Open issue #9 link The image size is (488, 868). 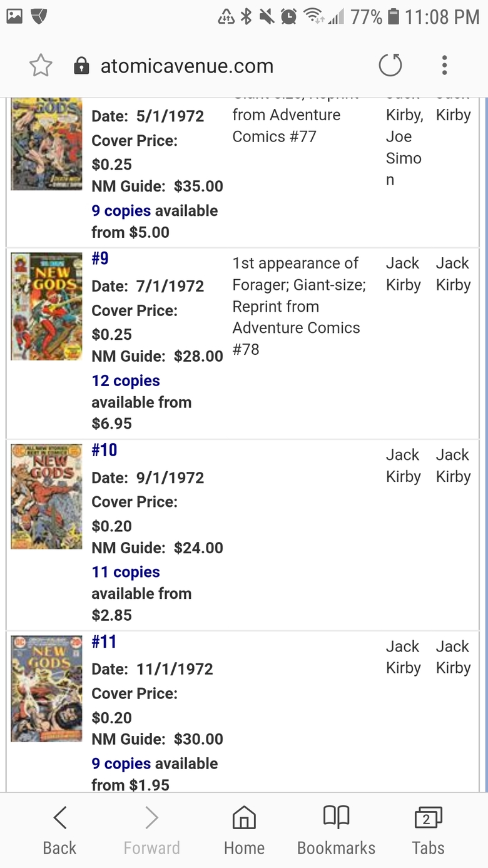[x=100, y=258]
